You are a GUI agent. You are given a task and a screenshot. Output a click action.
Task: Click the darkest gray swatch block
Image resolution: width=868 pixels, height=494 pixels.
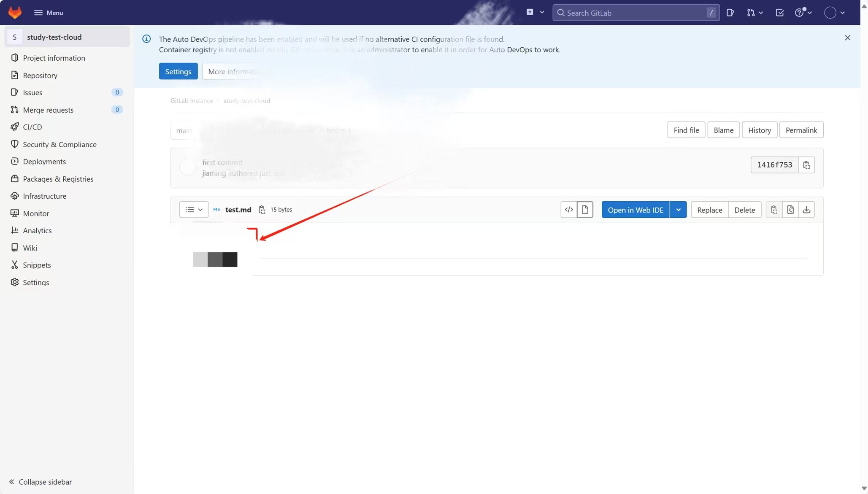coord(230,259)
